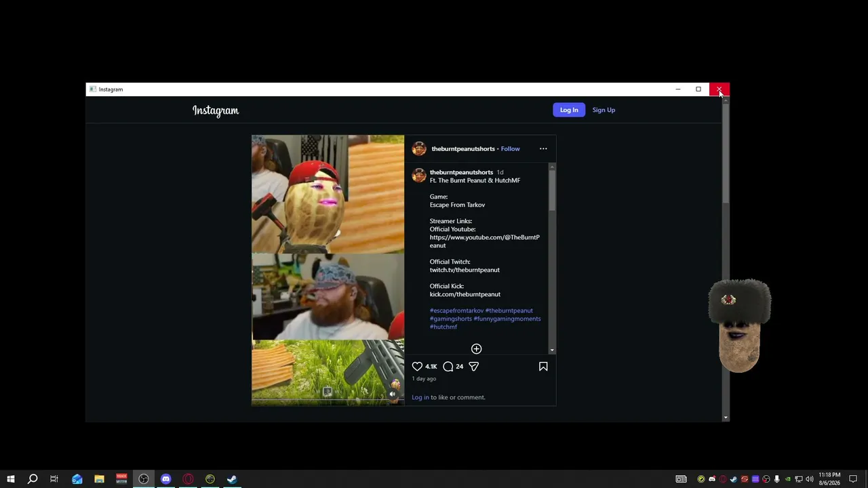
Task: Click the '1 day ago' timestamp
Action: (424, 379)
